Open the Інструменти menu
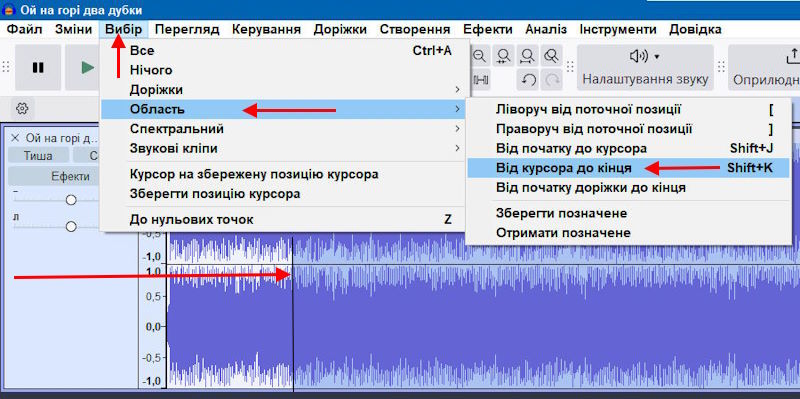 pos(618,29)
